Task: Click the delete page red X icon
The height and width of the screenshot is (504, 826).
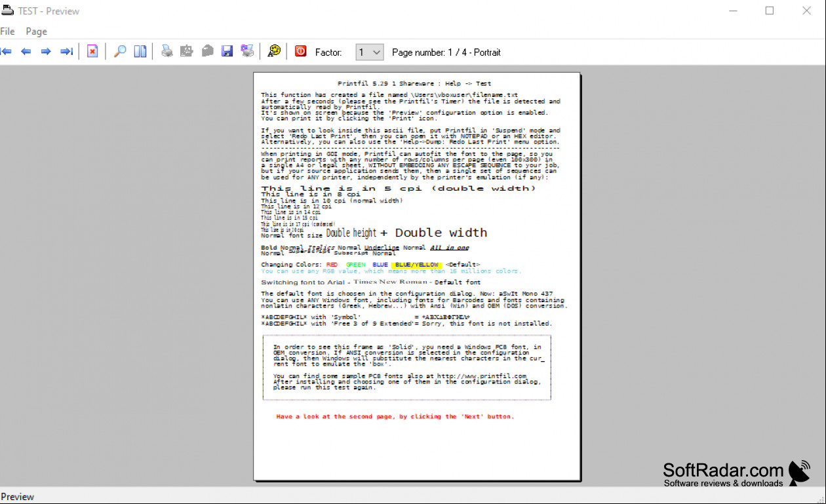Action: point(92,52)
